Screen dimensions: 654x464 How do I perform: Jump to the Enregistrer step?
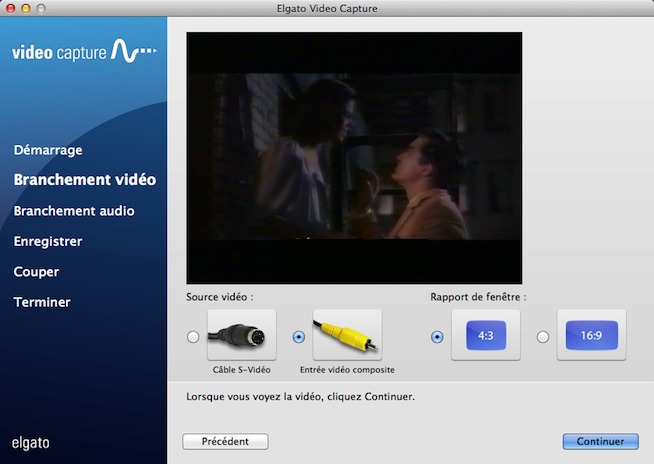coord(48,241)
